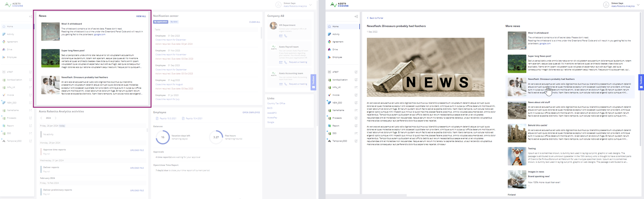Click UPLOAD FILE for Approve time reports
This screenshot has height=199, width=644.
tap(137, 150)
